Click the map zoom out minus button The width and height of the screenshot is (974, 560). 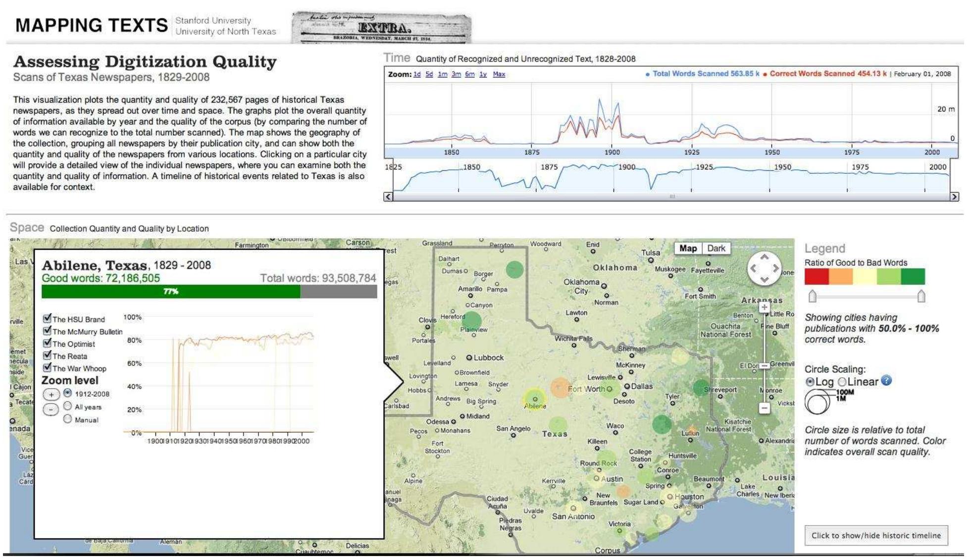pyautogui.click(x=764, y=408)
